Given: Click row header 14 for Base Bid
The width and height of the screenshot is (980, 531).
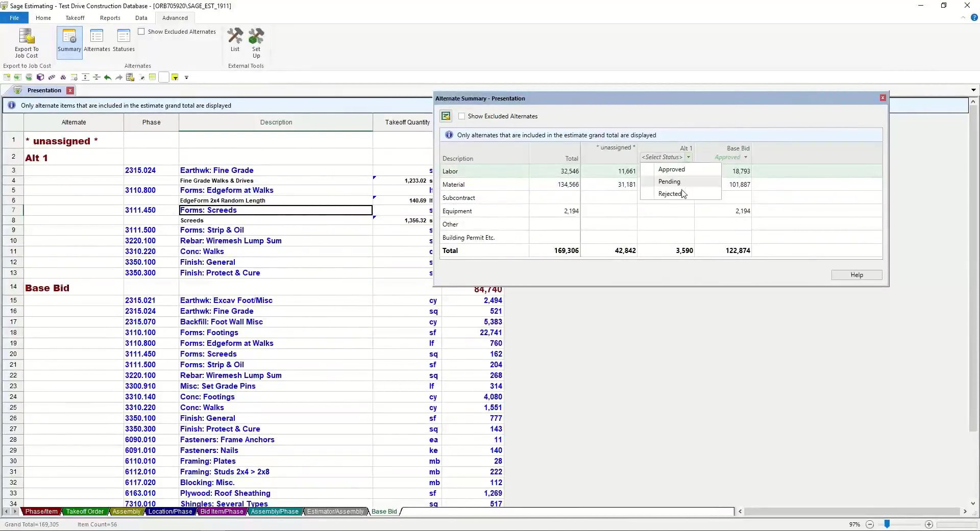Looking at the screenshot, I should tap(13, 287).
